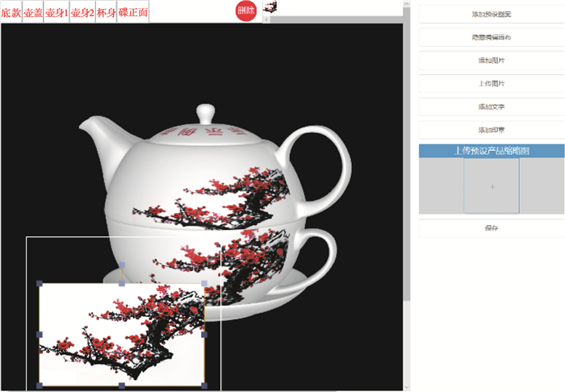Click the 添加预设图案 button
The height and width of the screenshot is (392, 565).
click(491, 15)
